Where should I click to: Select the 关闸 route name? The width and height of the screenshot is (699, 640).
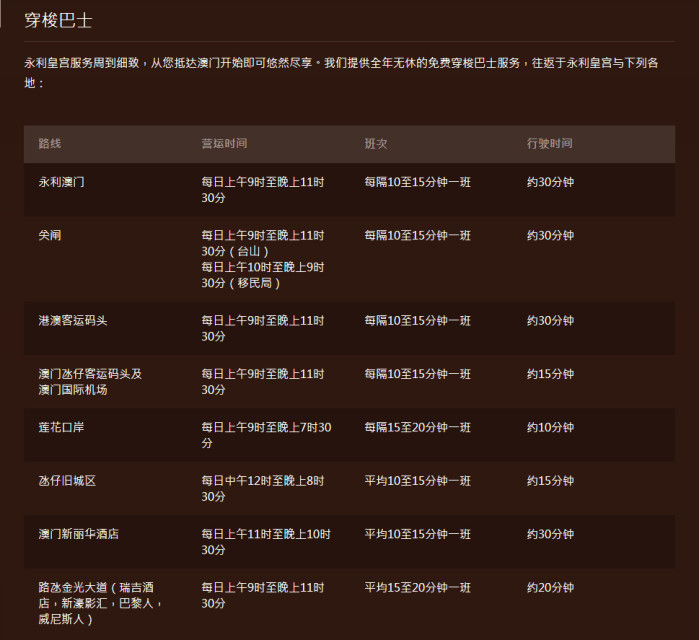point(50,236)
